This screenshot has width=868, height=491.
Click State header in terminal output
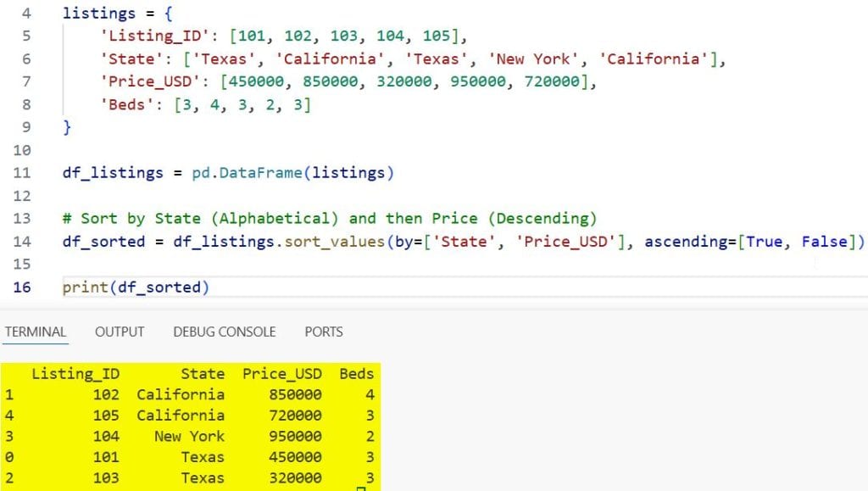(203, 374)
